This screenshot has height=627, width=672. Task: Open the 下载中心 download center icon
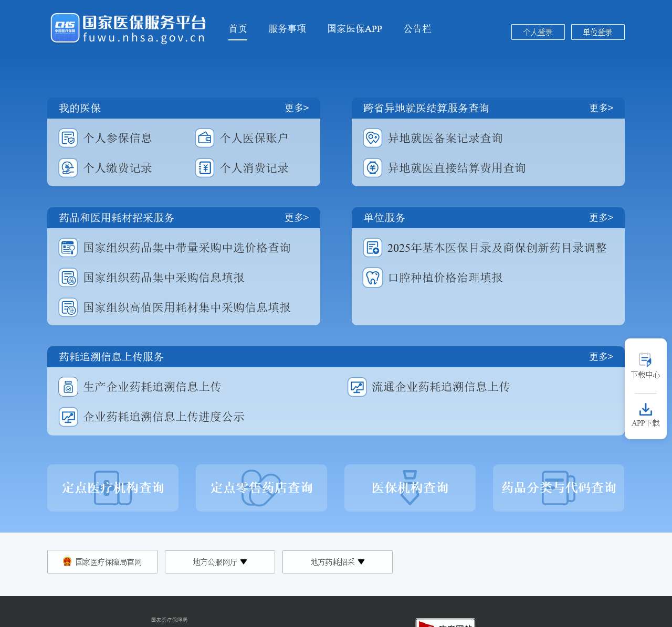[x=645, y=360]
